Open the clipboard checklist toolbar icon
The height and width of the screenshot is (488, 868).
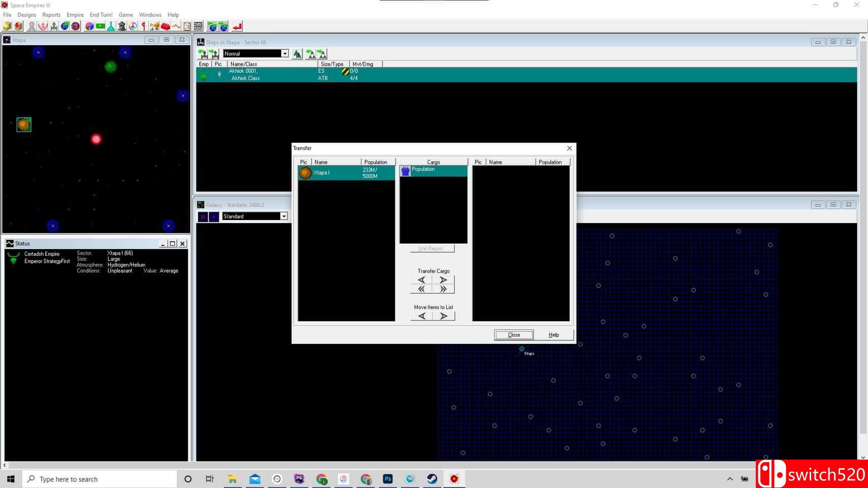187,26
